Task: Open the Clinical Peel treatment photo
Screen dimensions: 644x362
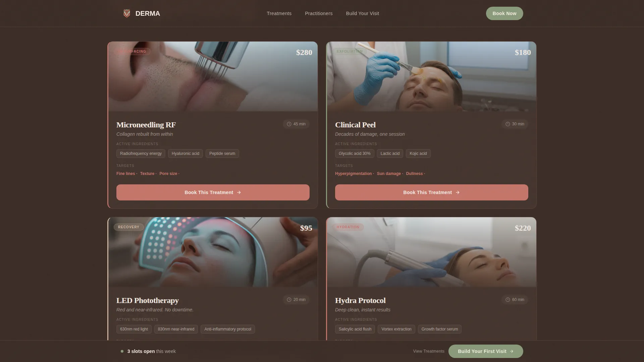Action: 432,76
